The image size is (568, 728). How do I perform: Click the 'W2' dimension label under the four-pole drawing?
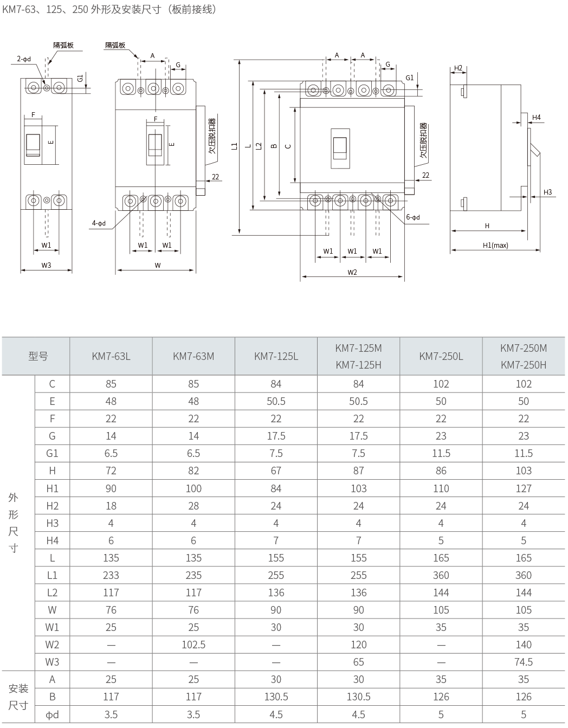point(352,272)
